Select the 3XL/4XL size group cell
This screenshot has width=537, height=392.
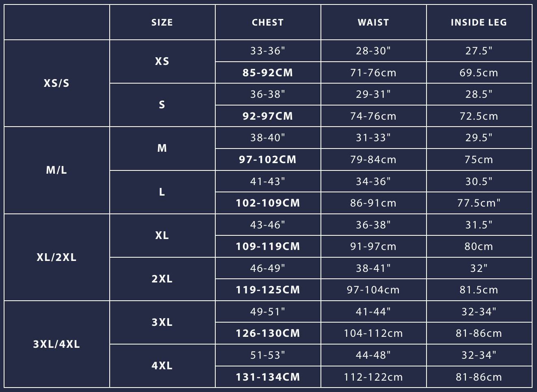click(57, 344)
